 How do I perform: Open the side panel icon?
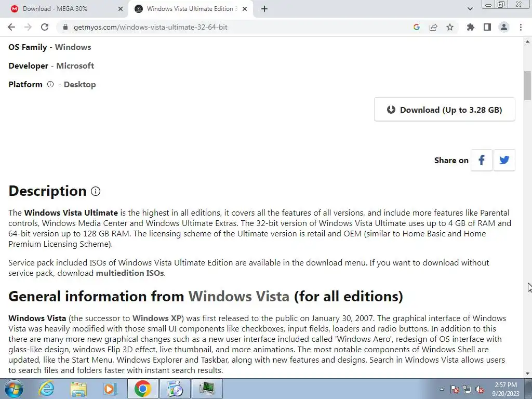point(487,27)
